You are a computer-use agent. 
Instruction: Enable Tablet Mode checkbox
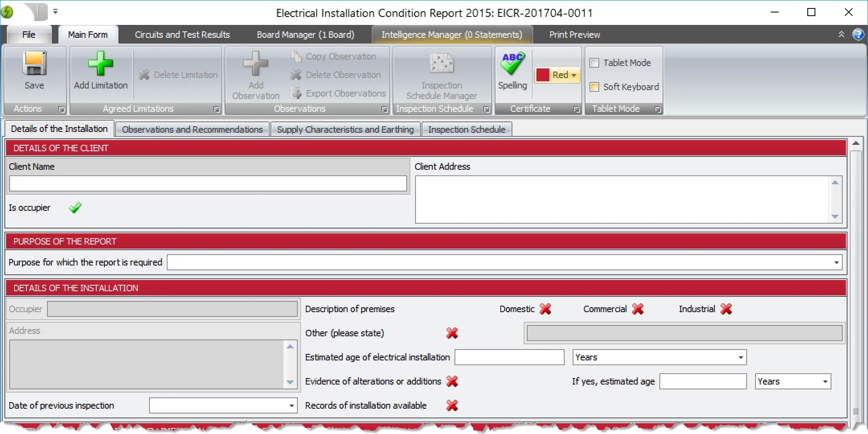[x=594, y=63]
